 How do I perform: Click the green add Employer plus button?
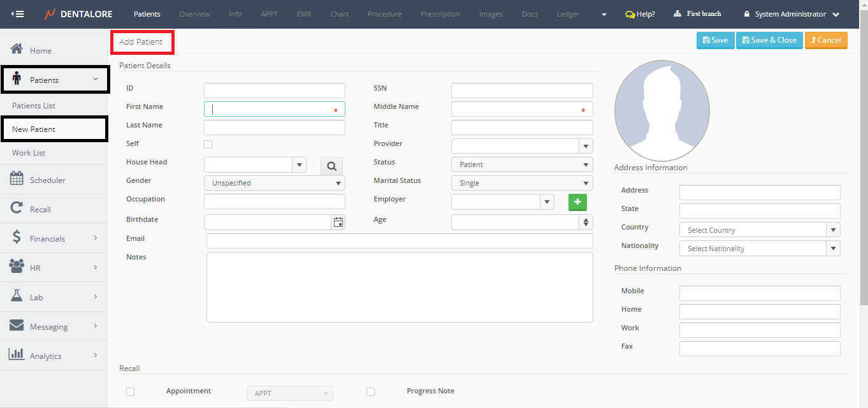[x=577, y=202]
